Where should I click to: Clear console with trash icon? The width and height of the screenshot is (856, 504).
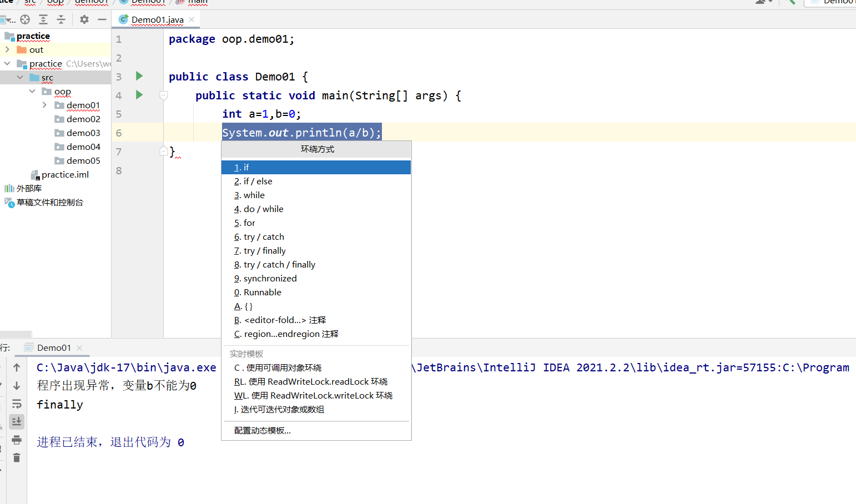pos(17,458)
